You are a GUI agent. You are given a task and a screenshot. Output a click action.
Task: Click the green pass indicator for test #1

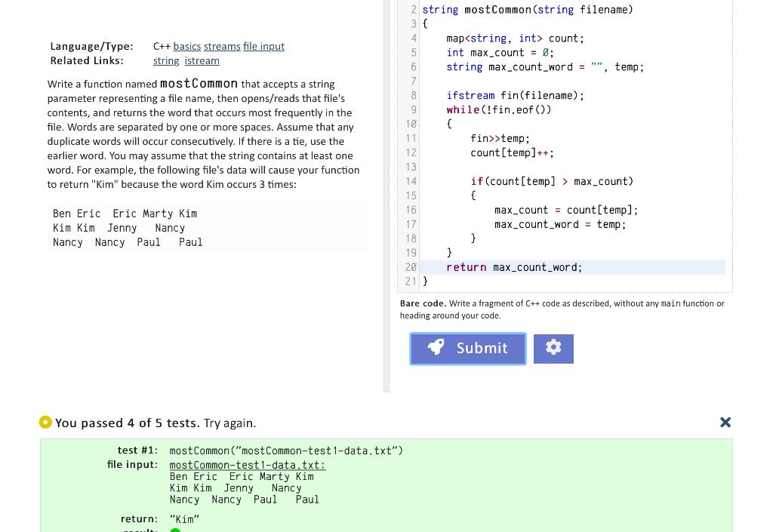[x=175, y=530]
